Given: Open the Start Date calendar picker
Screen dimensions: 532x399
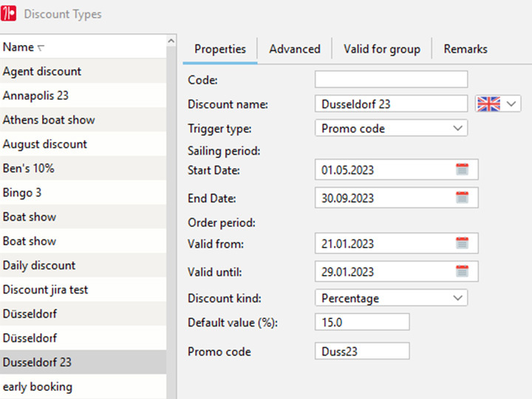Looking at the screenshot, I should 462,169.
